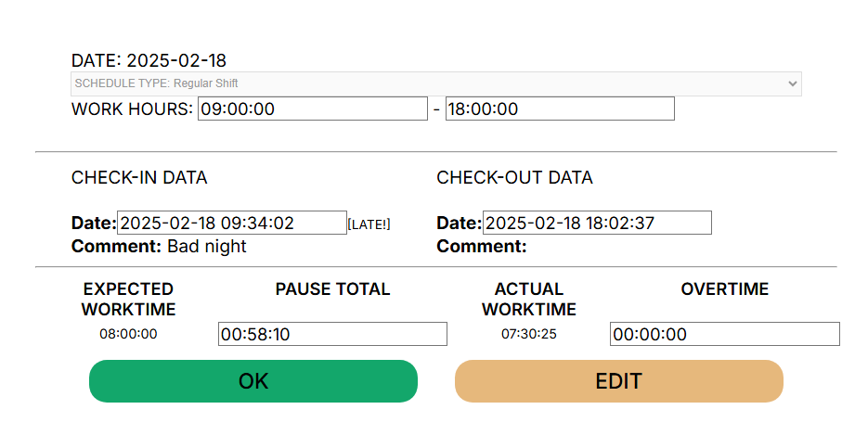Select the Pause Total input box

pos(332,334)
